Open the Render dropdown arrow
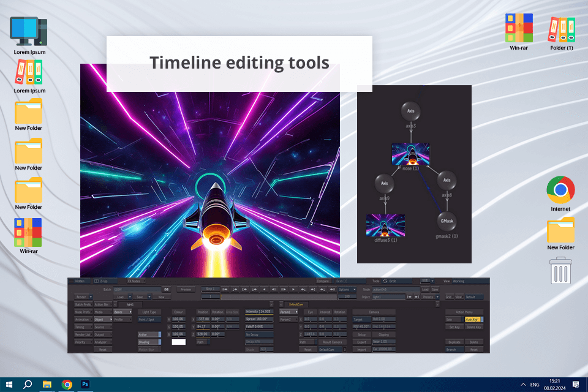This screenshot has width=588, height=392. (91, 297)
